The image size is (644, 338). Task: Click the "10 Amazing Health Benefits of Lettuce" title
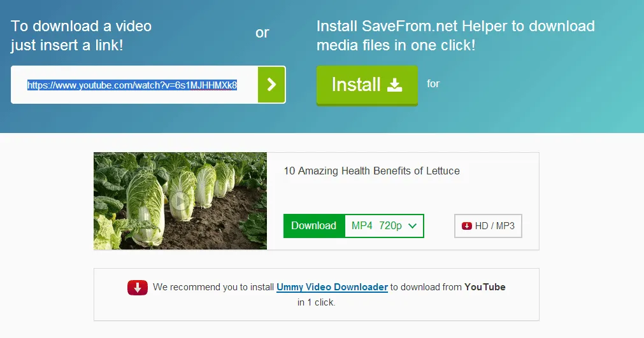(371, 171)
